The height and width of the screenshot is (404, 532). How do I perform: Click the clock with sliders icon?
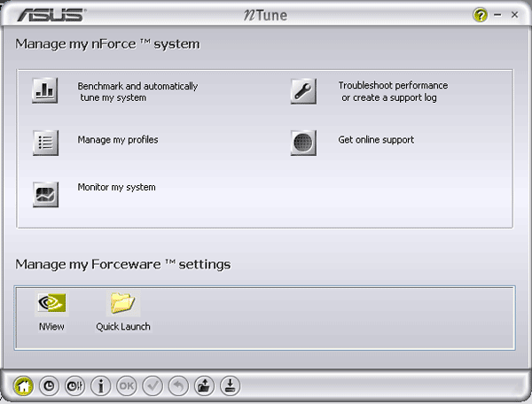click(74, 385)
